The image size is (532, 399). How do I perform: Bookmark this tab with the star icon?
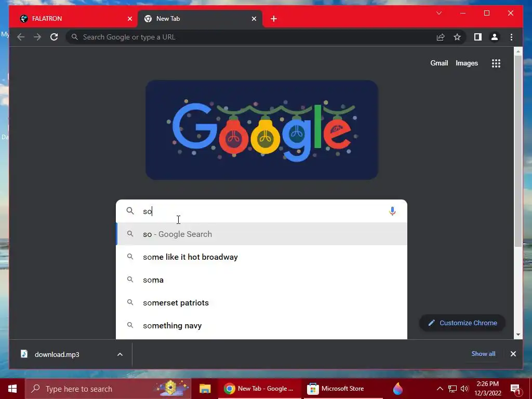click(457, 37)
